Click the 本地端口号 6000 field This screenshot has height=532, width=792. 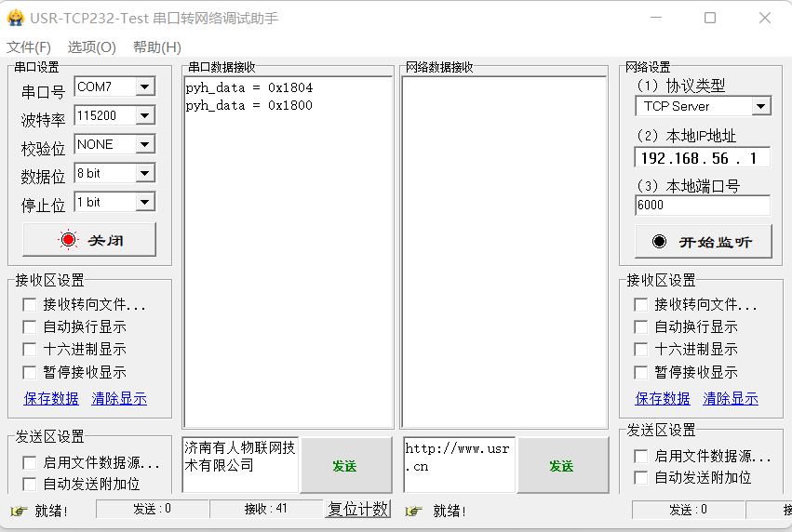tap(703, 205)
